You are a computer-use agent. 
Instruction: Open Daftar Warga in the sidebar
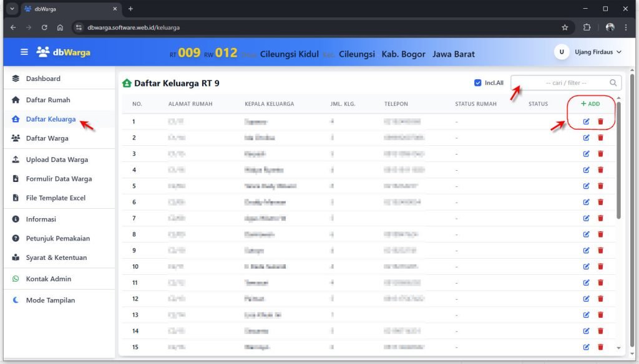[x=47, y=138]
